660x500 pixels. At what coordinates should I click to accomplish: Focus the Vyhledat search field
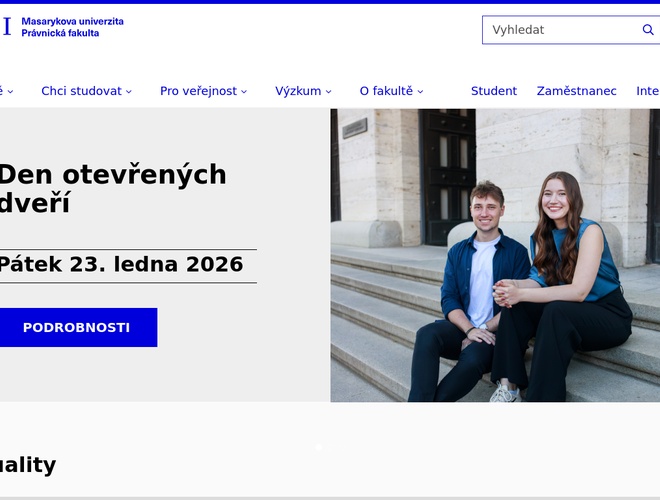pos(560,30)
